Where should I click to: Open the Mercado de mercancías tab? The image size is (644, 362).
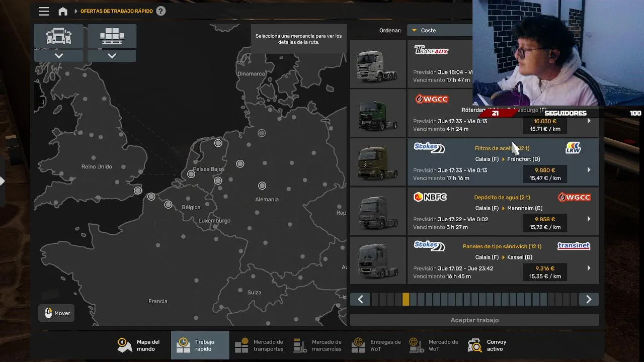tap(317, 345)
